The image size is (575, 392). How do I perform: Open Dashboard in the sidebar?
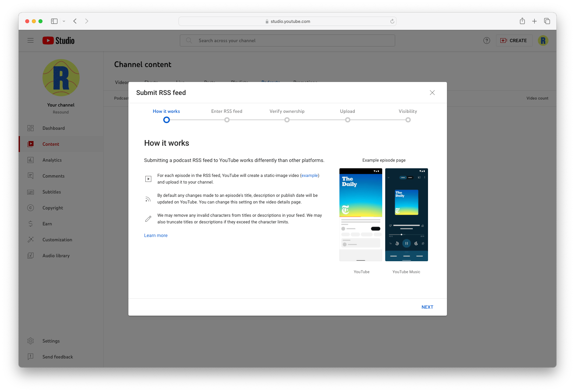tap(61, 128)
